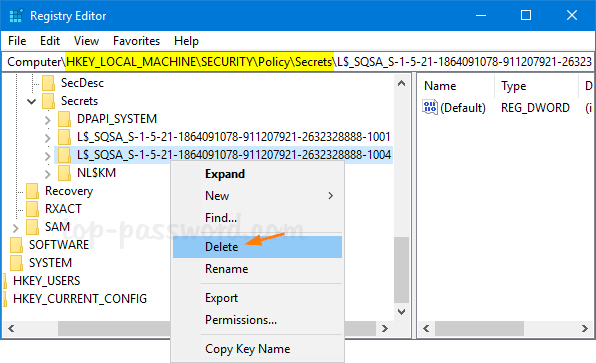This screenshot has height=363, width=596.
Task: Choose Copy Key Name in context menu
Action: click(258, 349)
